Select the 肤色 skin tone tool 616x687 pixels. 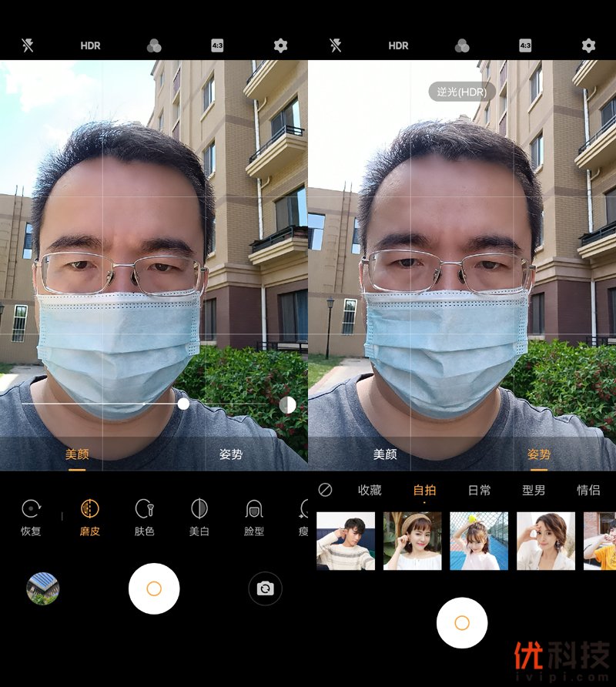144,517
